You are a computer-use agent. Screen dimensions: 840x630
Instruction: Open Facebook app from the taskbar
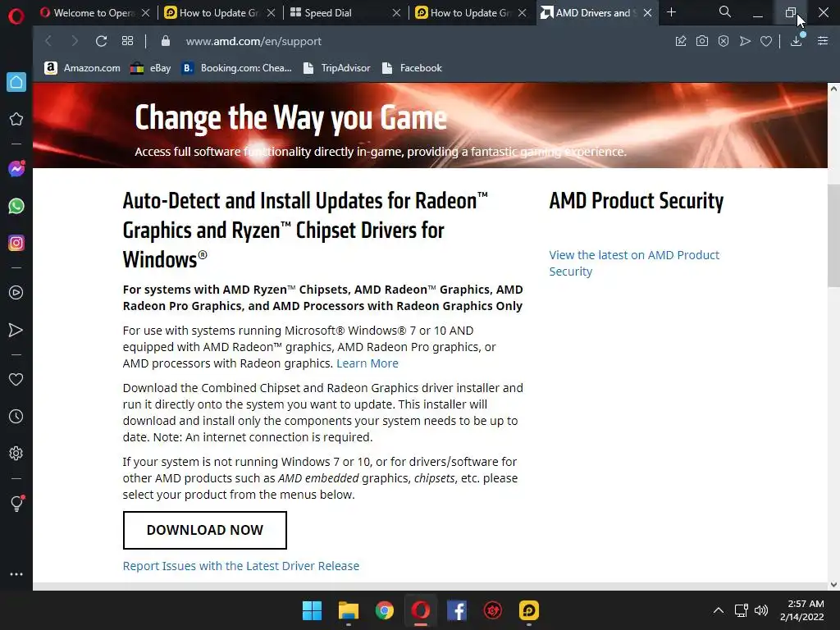tap(456, 610)
